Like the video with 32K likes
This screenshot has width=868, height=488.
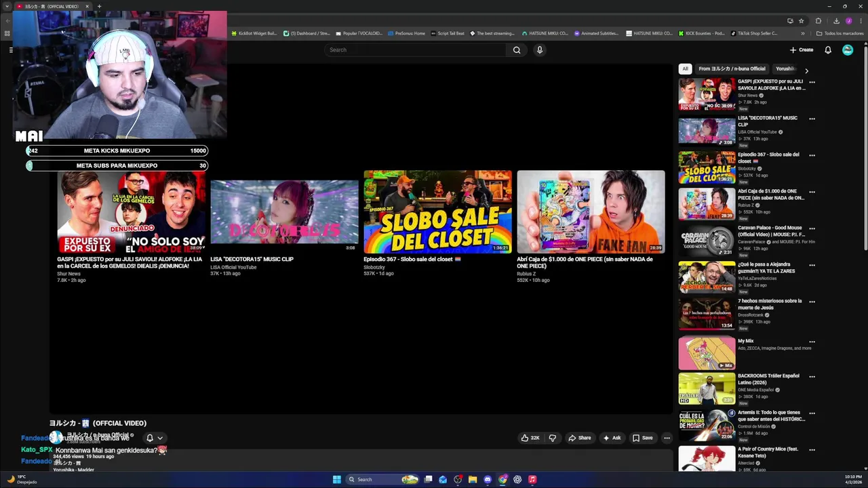tap(530, 438)
